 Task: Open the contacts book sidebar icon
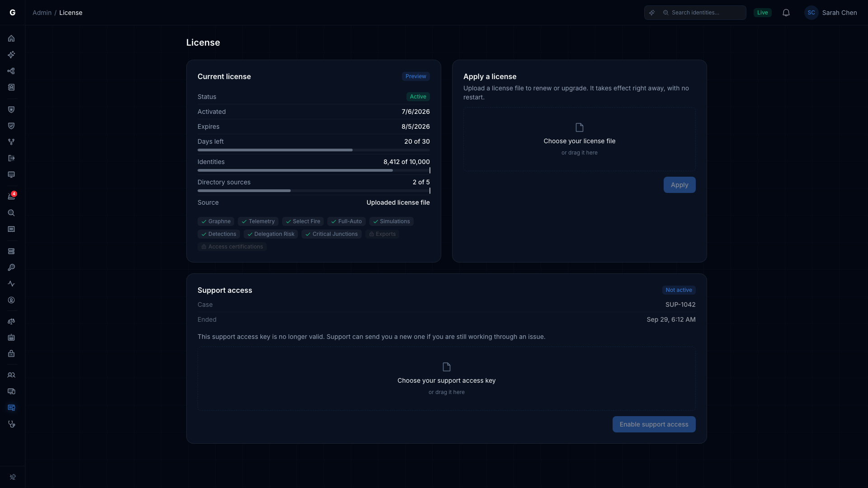[x=11, y=87]
